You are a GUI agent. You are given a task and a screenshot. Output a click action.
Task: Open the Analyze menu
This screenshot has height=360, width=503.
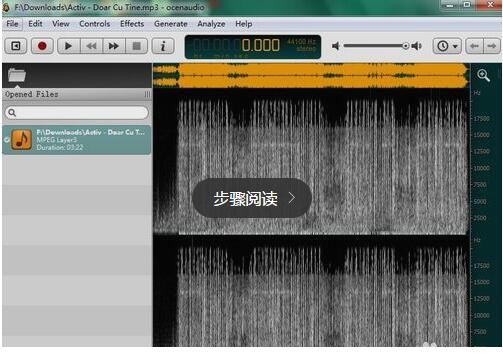[x=211, y=24]
